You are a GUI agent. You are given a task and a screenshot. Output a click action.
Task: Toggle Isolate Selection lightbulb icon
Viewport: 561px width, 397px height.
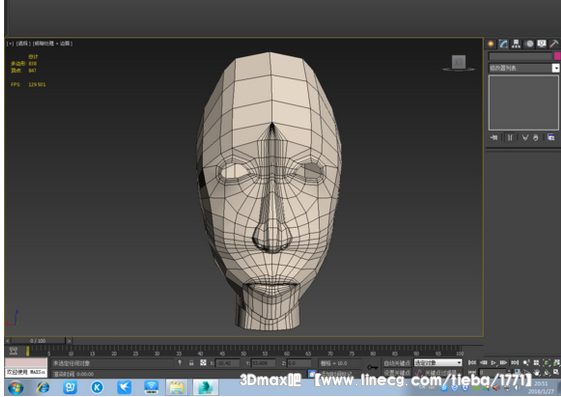[180, 363]
